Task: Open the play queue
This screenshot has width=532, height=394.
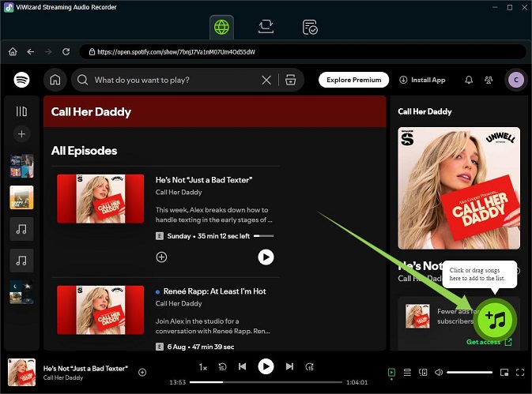Action: click(x=407, y=373)
